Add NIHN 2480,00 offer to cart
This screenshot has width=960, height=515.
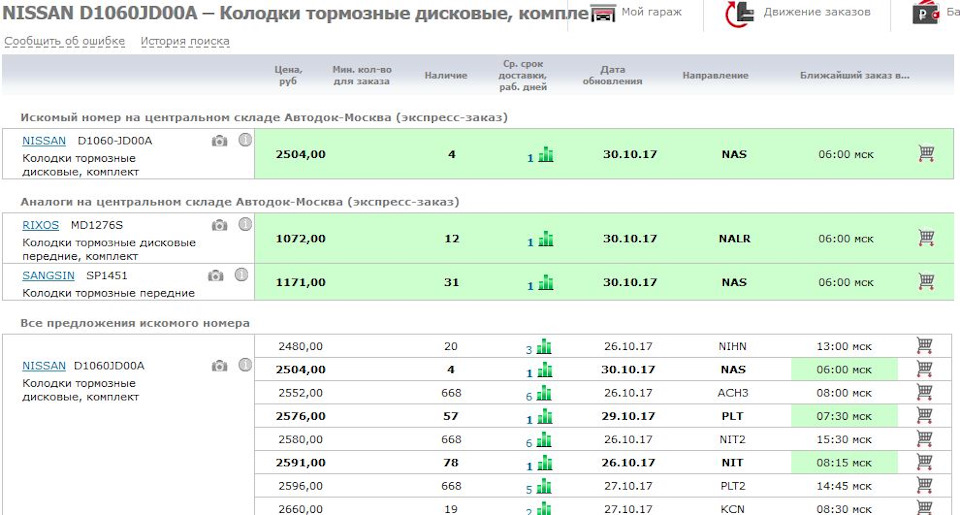924,345
